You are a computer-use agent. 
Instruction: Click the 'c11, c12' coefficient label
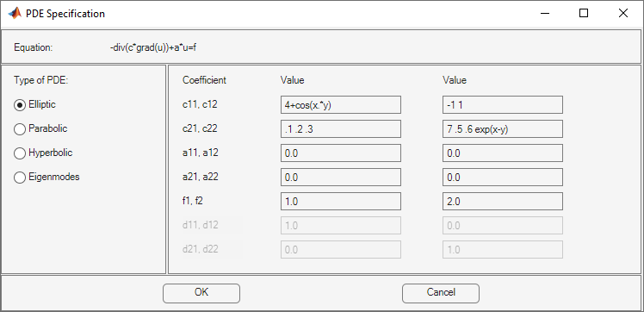click(x=200, y=104)
